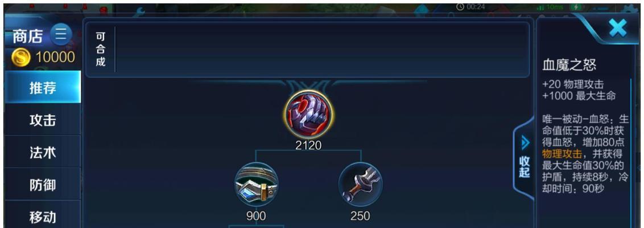Tap the battery charging indicator
This screenshot has height=228, width=644.
(x=577, y=7)
